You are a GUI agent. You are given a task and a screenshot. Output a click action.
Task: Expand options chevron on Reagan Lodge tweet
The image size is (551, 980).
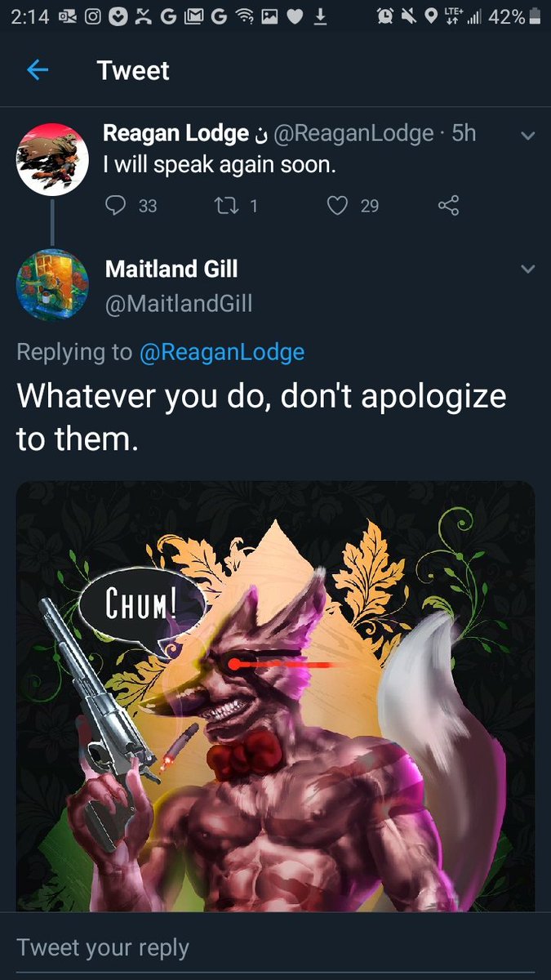pos(527,136)
